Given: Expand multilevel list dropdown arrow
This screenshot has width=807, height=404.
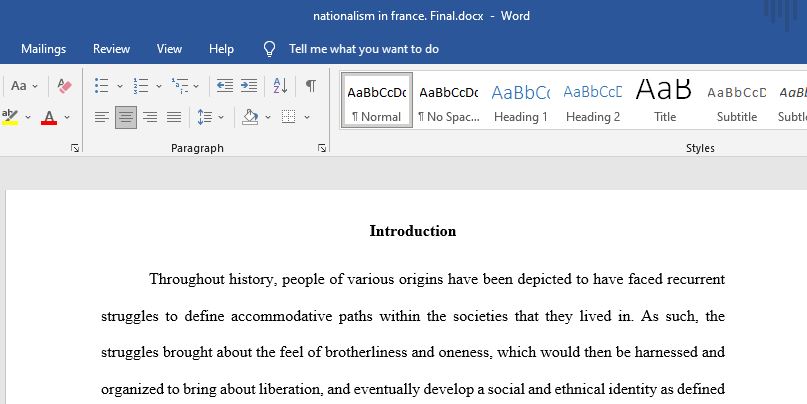Looking at the screenshot, I should (x=196, y=86).
